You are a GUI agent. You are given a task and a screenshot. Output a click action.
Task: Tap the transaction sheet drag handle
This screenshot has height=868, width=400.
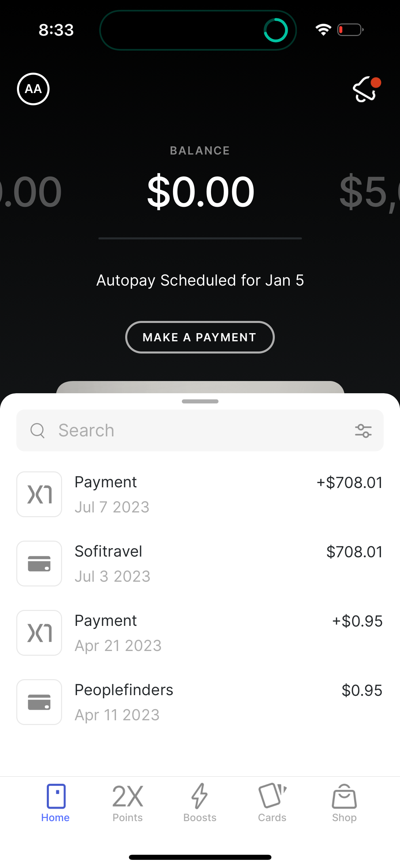click(x=200, y=401)
